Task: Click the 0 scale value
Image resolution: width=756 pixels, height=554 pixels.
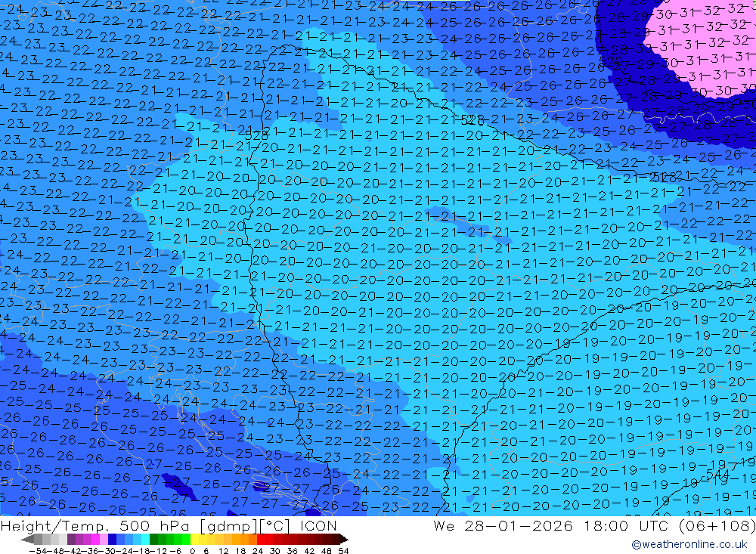Action: point(192,551)
